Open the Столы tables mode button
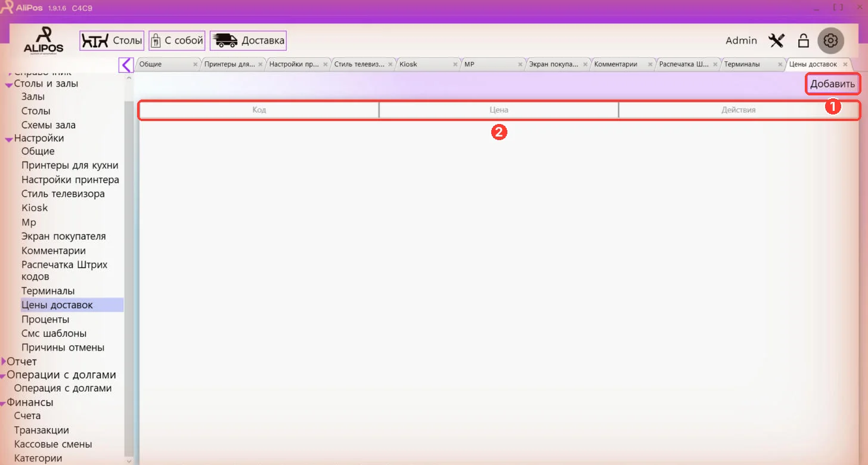Screen dimensions: 868x465 click(112, 41)
